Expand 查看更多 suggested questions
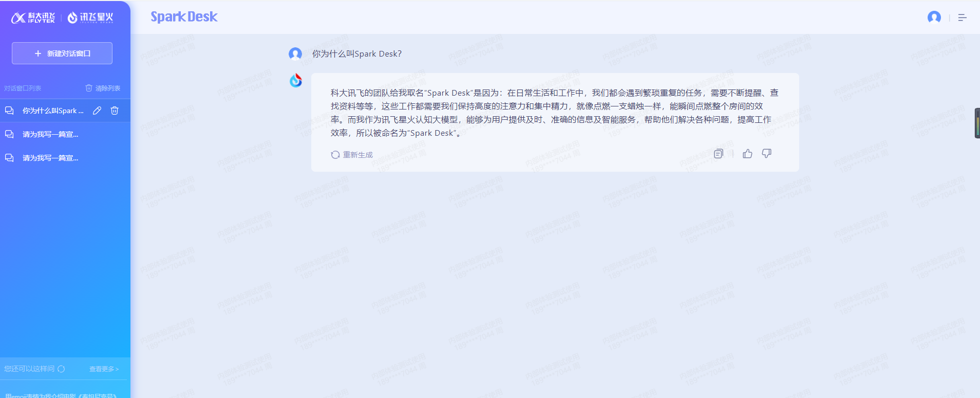 click(x=104, y=369)
